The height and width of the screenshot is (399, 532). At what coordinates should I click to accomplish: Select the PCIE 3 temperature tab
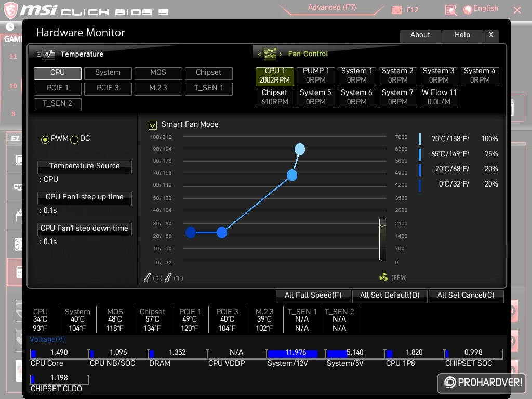tap(108, 88)
